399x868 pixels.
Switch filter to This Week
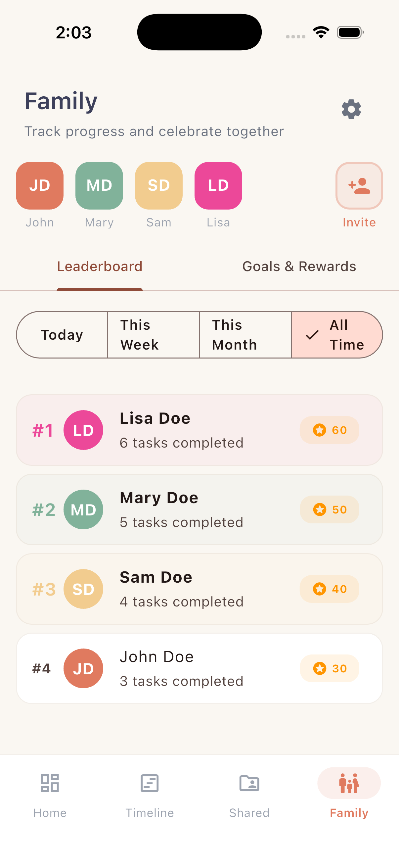154,335
